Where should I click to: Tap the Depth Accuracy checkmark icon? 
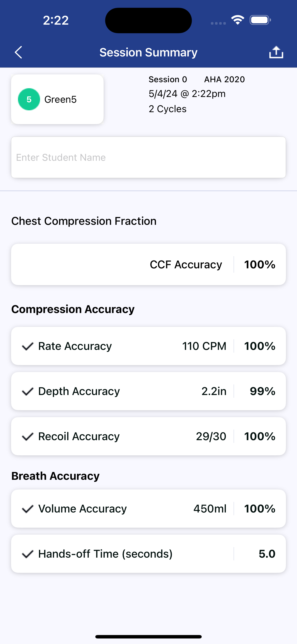pyautogui.click(x=27, y=391)
